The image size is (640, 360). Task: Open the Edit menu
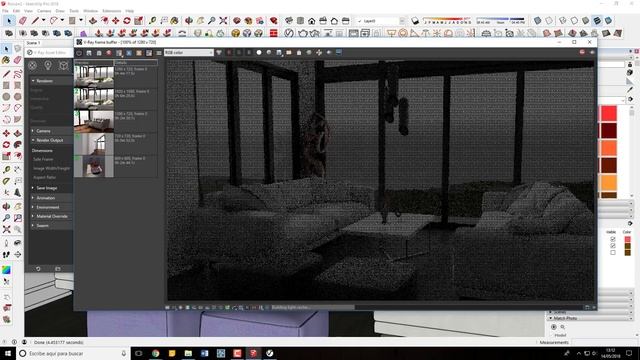point(16,11)
